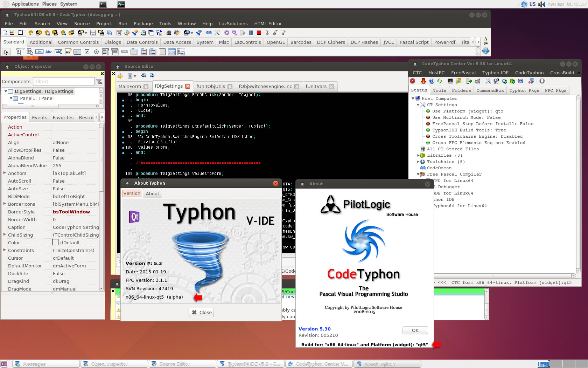Switch to the Common Controls palette tab
Image resolution: width=588 pixels, height=368 pixels.
(78, 42)
